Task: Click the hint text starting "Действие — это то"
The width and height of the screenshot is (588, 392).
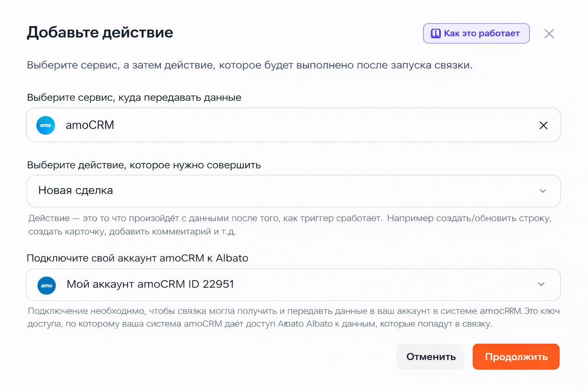Action: pyautogui.click(x=290, y=225)
